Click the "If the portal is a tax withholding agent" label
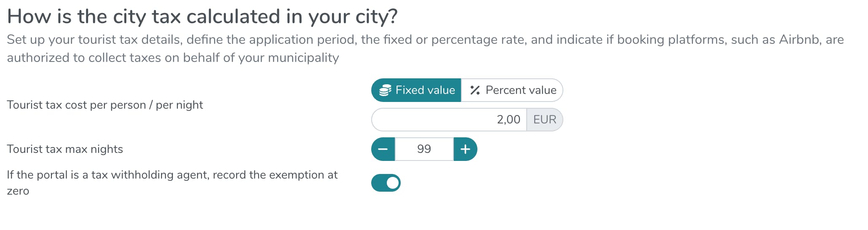Viewport: 868px width, 230px height. coord(172,175)
